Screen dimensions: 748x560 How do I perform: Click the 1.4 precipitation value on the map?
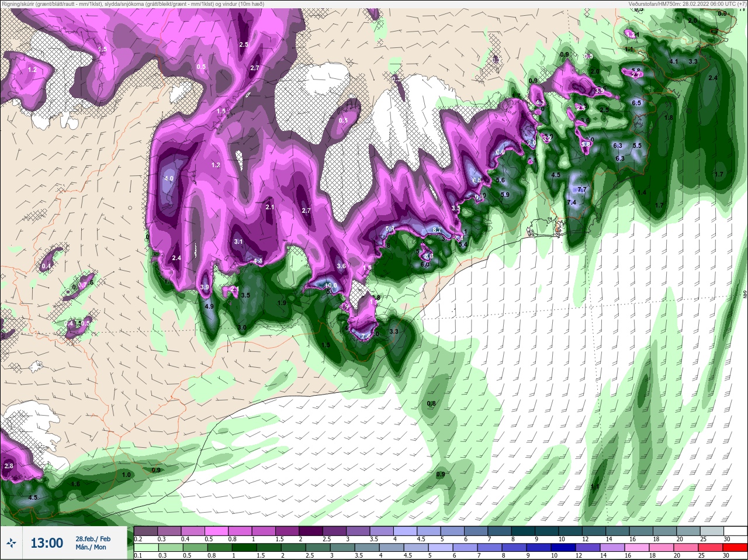click(x=642, y=192)
